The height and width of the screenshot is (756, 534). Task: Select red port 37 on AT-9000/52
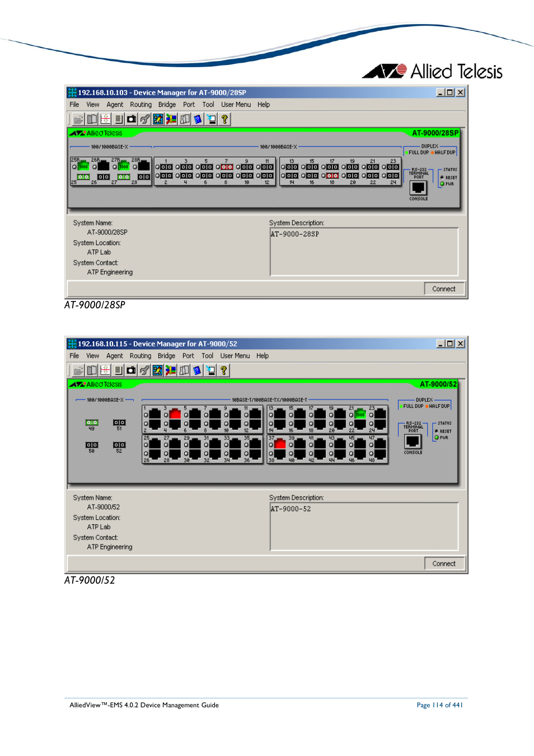[280, 444]
